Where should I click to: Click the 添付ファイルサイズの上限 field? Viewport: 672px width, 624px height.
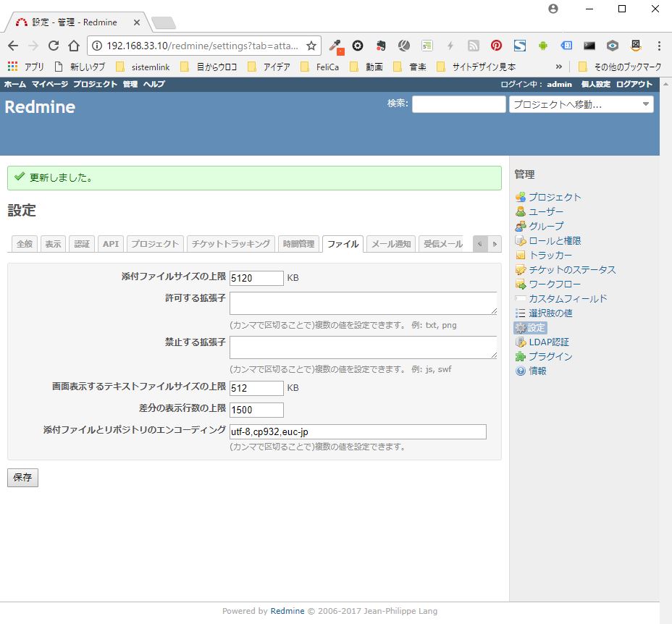[256, 278]
